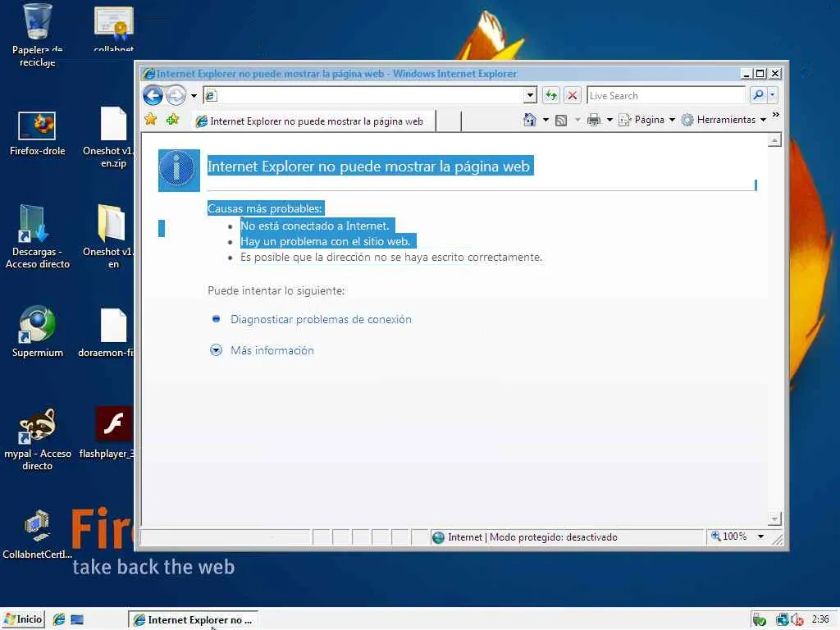The width and height of the screenshot is (840, 630).
Task: Expand the feeds dropdown arrow
Action: (x=577, y=120)
